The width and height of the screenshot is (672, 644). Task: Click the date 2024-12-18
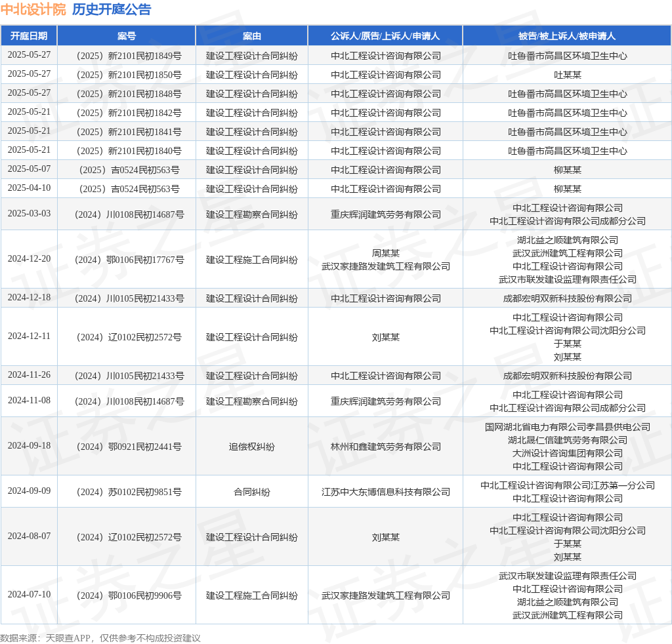tap(29, 297)
